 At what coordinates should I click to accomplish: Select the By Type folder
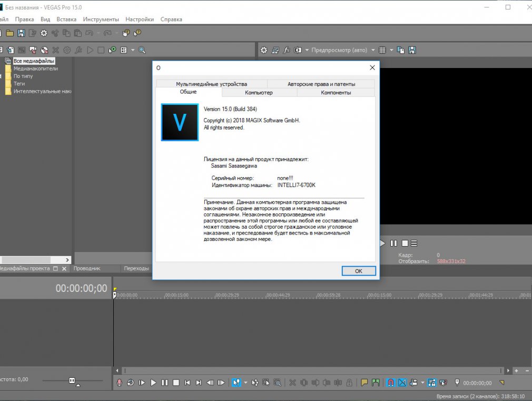click(x=23, y=76)
